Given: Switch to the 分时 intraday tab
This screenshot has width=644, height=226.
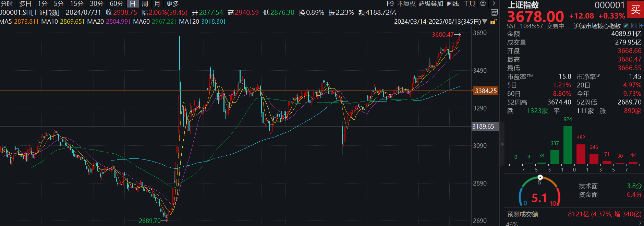Looking at the screenshot, I should pos(7,3).
